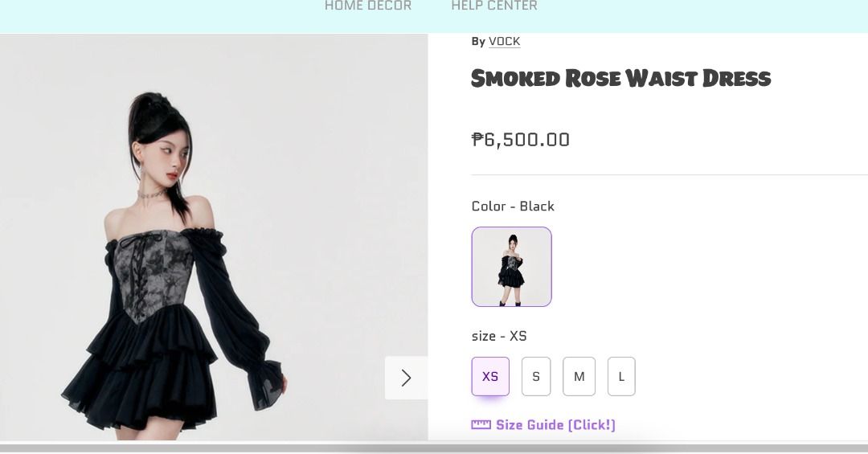Click the Smoked Rose Waist Dress title
Viewport: 868px width, 454px height.
tap(620, 78)
